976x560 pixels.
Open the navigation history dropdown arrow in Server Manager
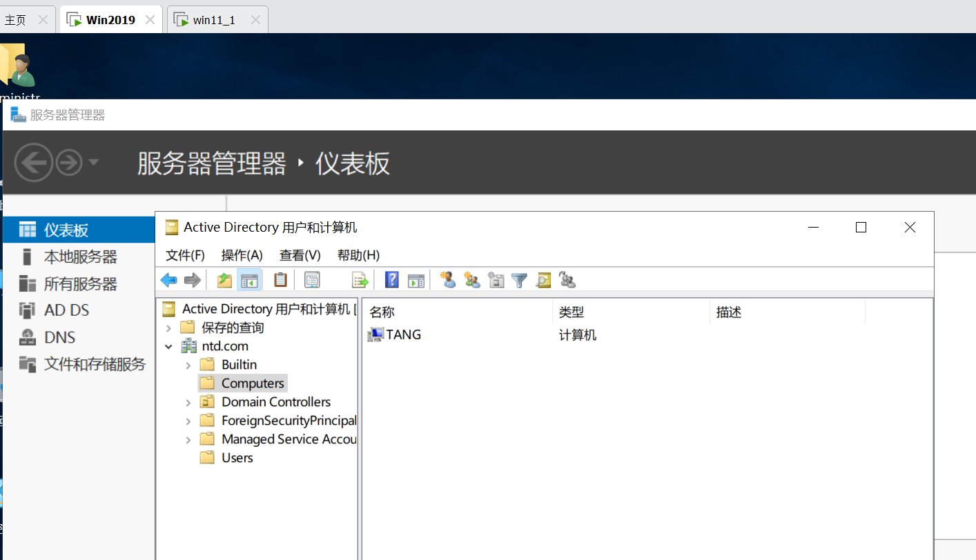point(94,163)
